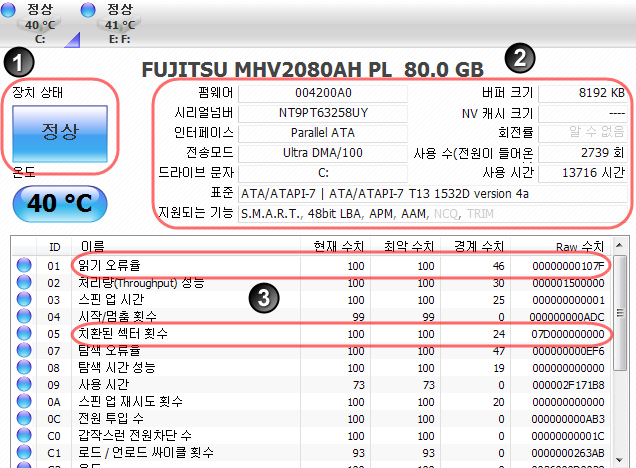This screenshot has height=468, width=636.
Task: Click the standard field ATA/ATAPI-7
Action: (x=433, y=194)
